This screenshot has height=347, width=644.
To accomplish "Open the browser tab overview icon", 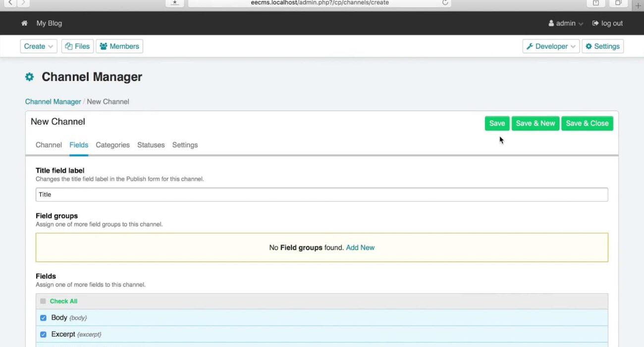I will (618, 3).
